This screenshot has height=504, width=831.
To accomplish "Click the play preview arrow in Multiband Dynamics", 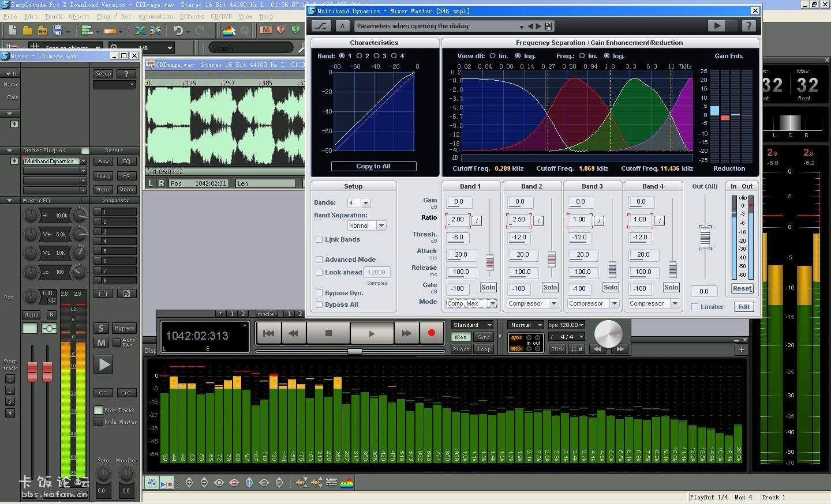I will pyautogui.click(x=716, y=25).
